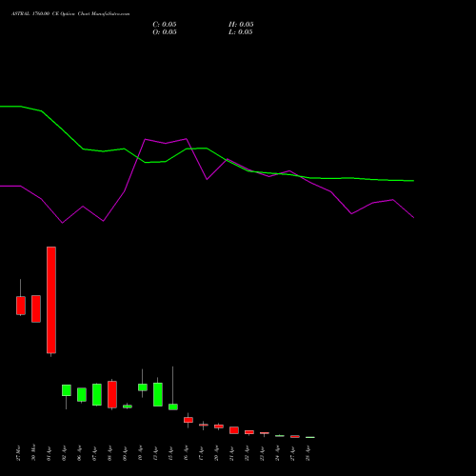Screen dimensions: 476x476
Task: Click the 27 Apr date label
Action: pyautogui.click(x=292, y=453)
